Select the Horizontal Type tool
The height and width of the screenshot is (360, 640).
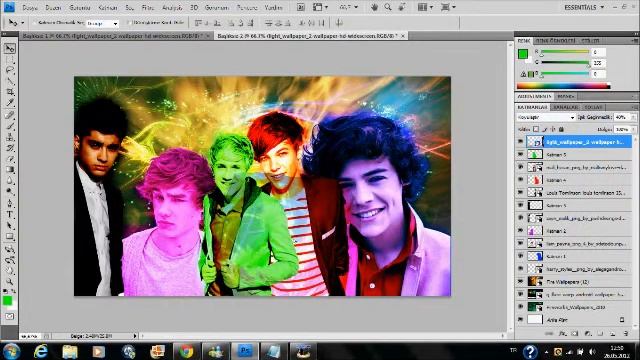tap(10, 215)
